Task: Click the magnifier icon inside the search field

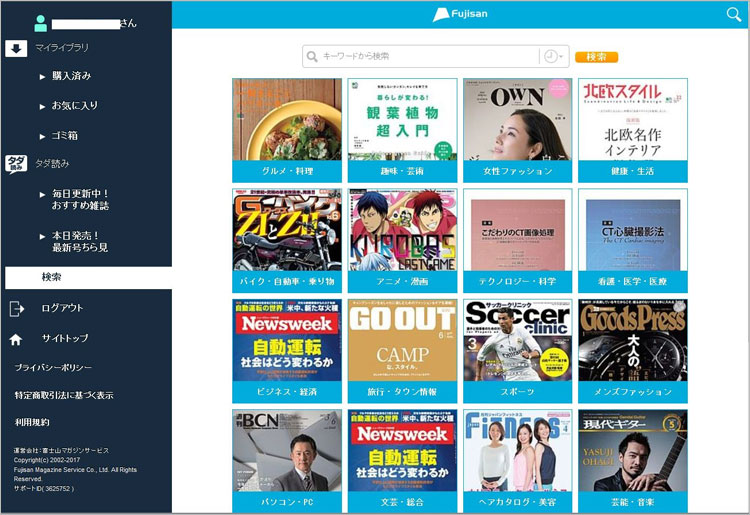Action: 312,56
